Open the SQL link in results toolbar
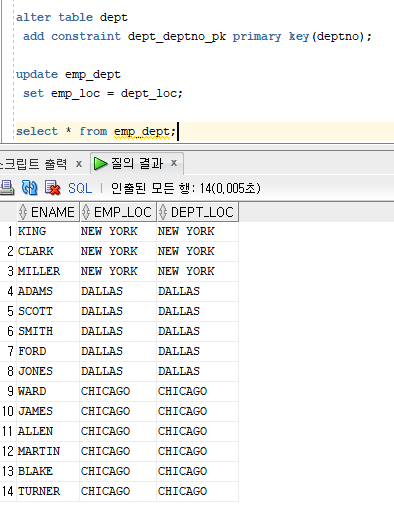The width and height of the screenshot is (394, 510). tap(80, 188)
